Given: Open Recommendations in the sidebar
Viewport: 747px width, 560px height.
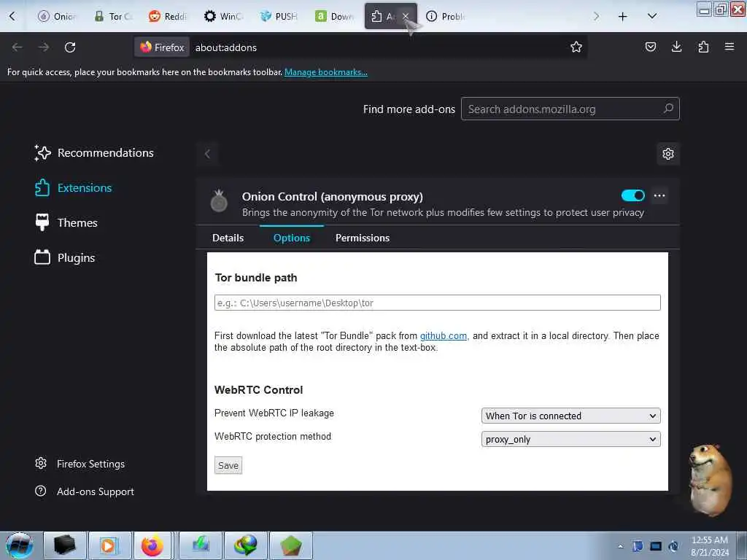Looking at the screenshot, I should 94,153.
